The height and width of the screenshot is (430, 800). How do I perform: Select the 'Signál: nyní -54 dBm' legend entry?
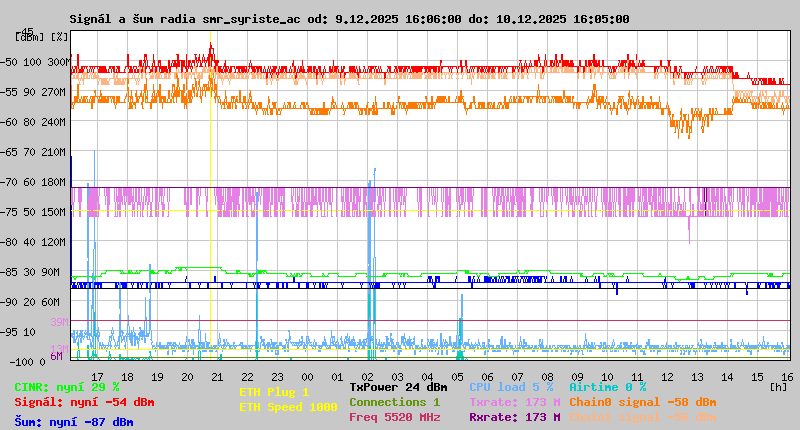[x=84, y=402]
